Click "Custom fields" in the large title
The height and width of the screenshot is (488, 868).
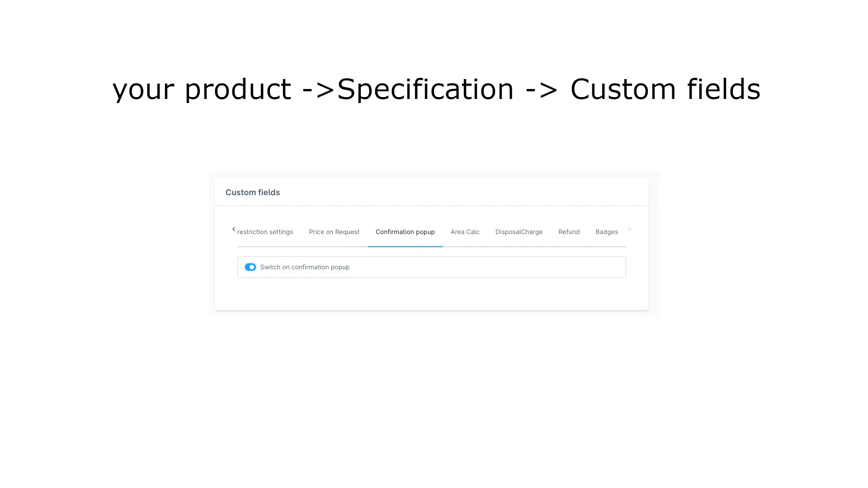pyautogui.click(x=665, y=89)
